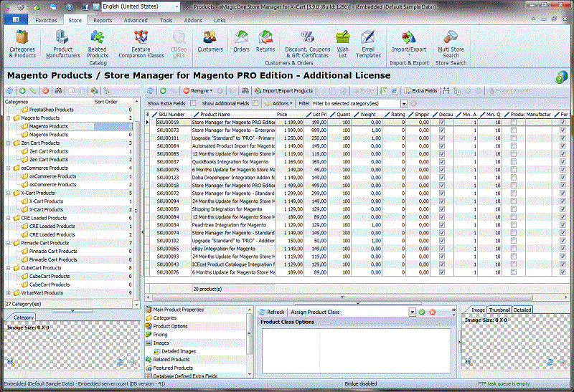Open Related Products ribbon icon
This screenshot has width=574, height=392.
pos(98,44)
